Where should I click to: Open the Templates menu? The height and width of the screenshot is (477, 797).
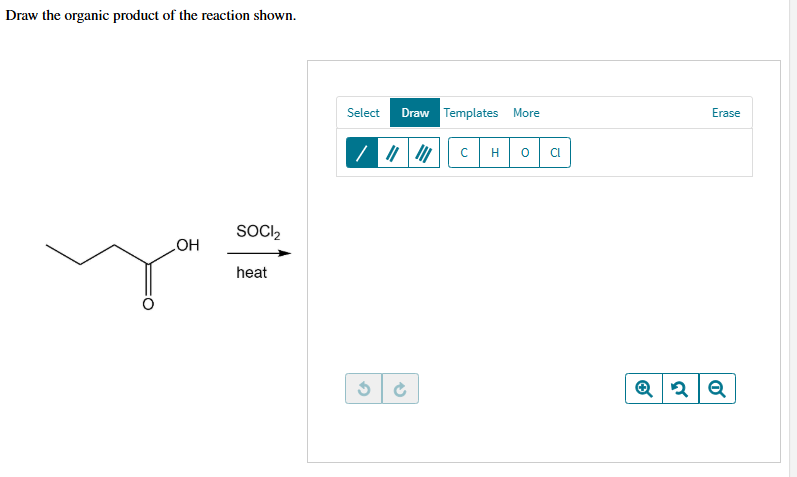click(471, 113)
